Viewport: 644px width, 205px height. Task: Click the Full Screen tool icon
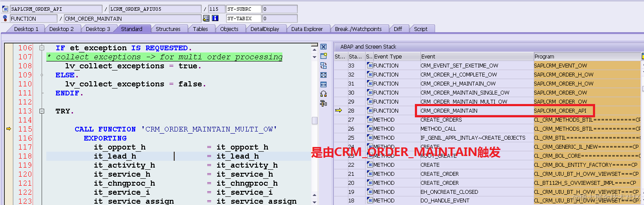click(324, 75)
